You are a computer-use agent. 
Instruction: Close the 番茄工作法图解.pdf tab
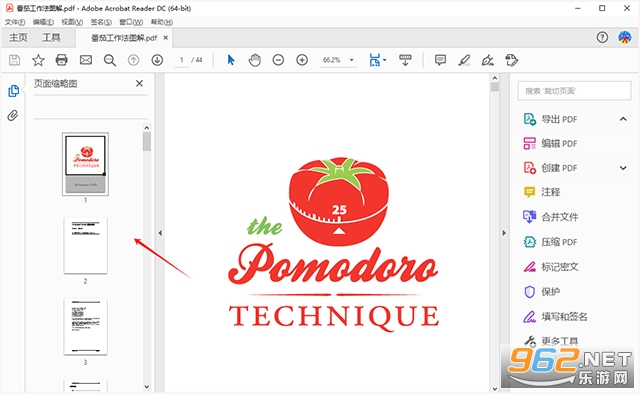point(166,38)
